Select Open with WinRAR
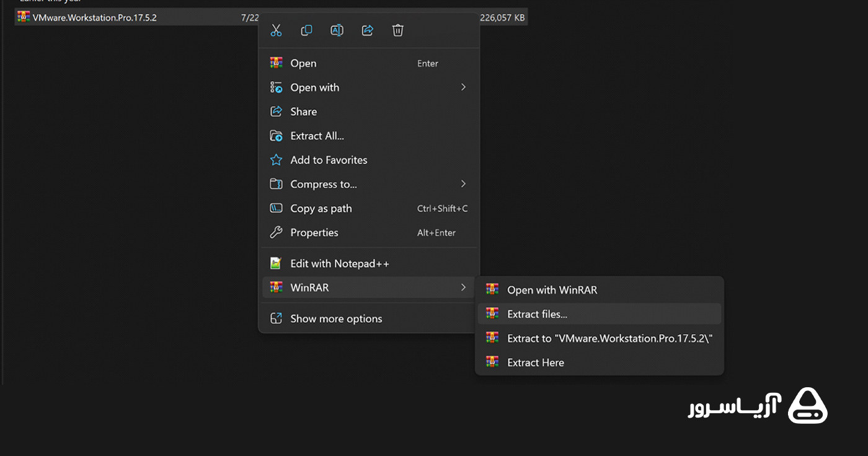This screenshot has height=456, width=868. pyautogui.click(x=600, y=289)
